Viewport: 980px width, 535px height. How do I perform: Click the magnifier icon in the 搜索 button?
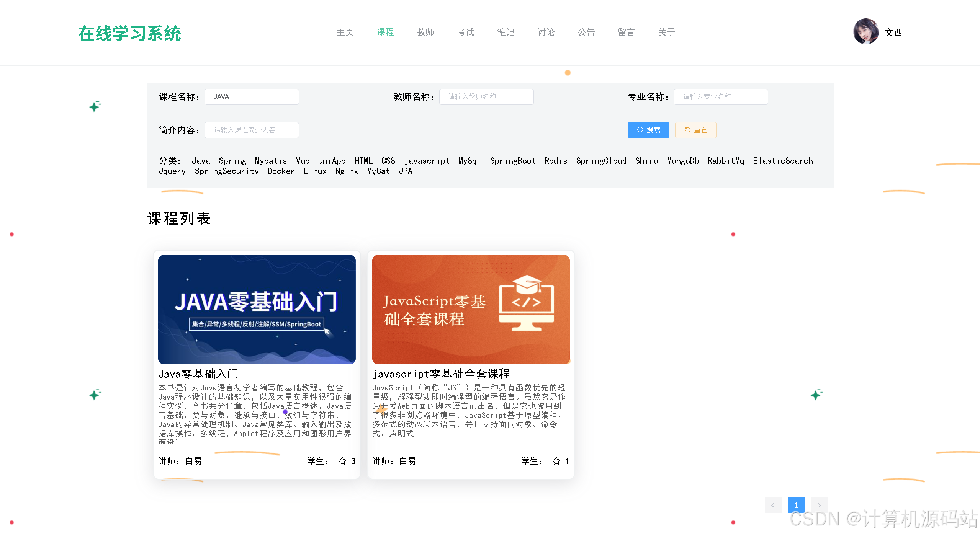pos(640,130)
